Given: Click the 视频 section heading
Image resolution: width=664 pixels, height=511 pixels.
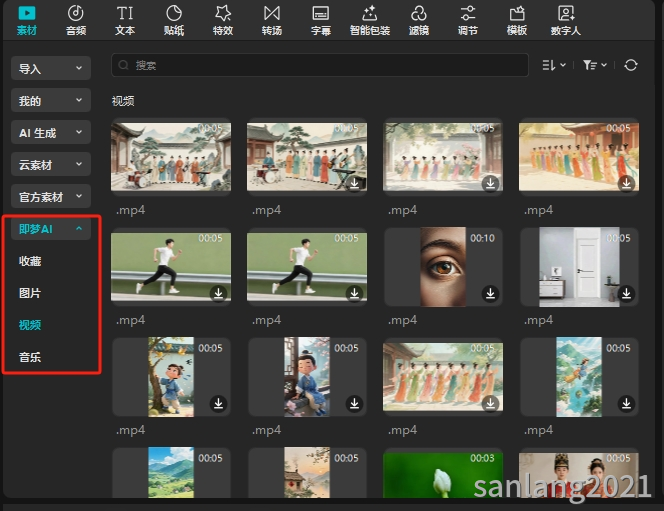Looking at the screenshot, I should [x=123, y=101].
